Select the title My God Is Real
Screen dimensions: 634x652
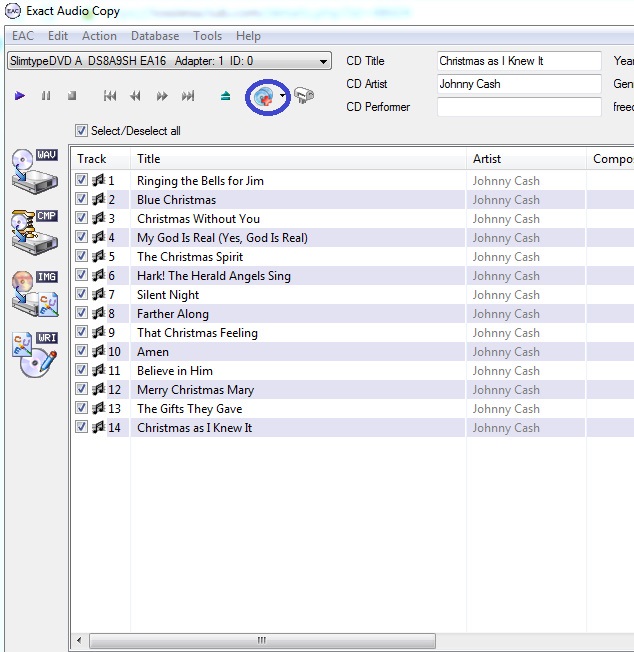(222, 237)
